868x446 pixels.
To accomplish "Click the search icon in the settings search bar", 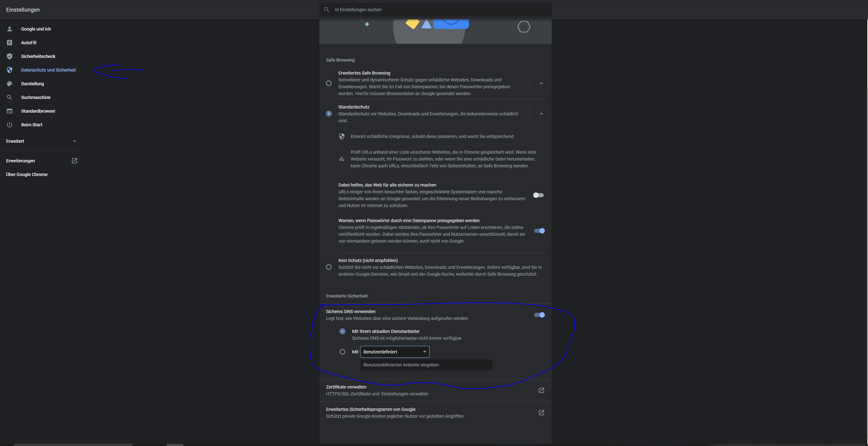I will point(327,9).
